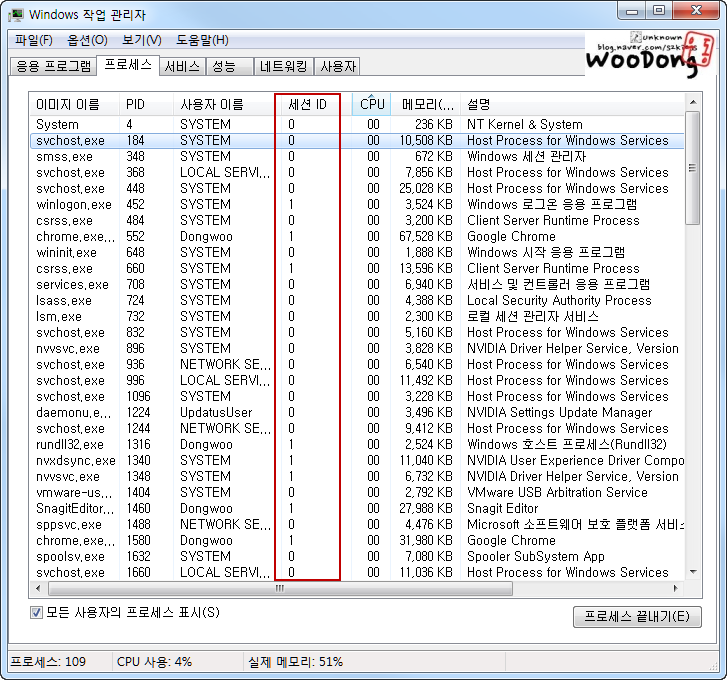Viewport: 727px width, 680px height.
Task: Select svchost.exe with PID 1244
Action: click(357, 428)
